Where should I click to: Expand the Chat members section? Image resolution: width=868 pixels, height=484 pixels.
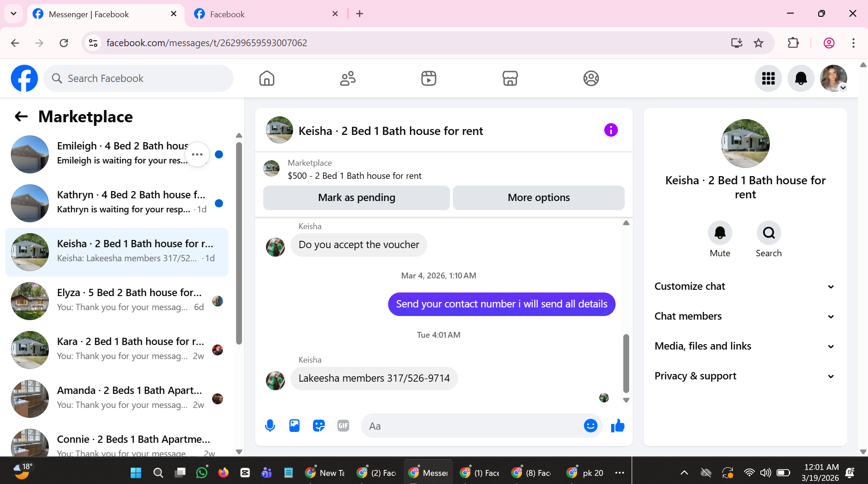744,316
